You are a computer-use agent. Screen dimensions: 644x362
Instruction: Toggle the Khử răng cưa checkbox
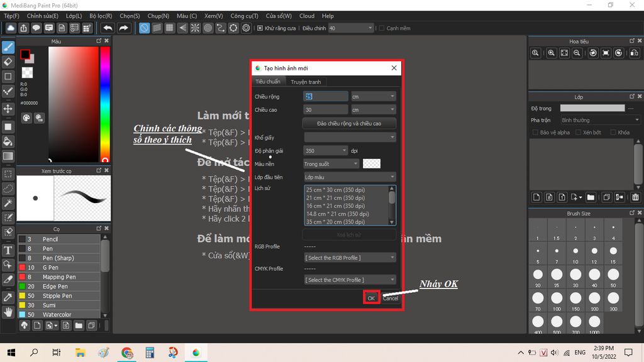click(260, 28)
